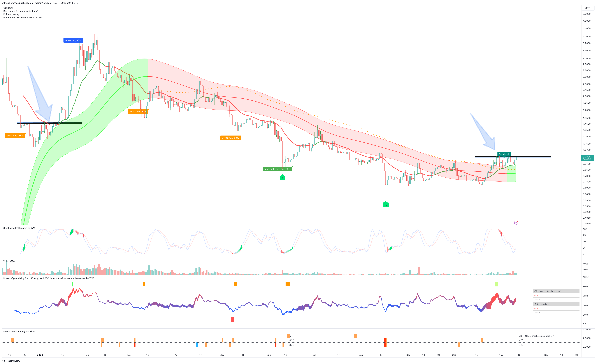Click 'May' on the time axis
Image resolution: width=597 pixels, height=364 pixels.
[x=222, y=355]
